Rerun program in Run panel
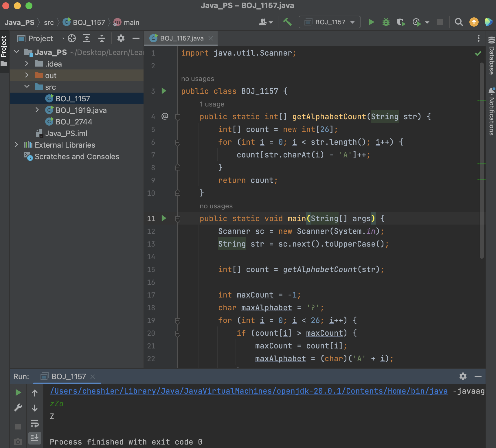Viewport: 496px width, 448px height. pos(18,392)
